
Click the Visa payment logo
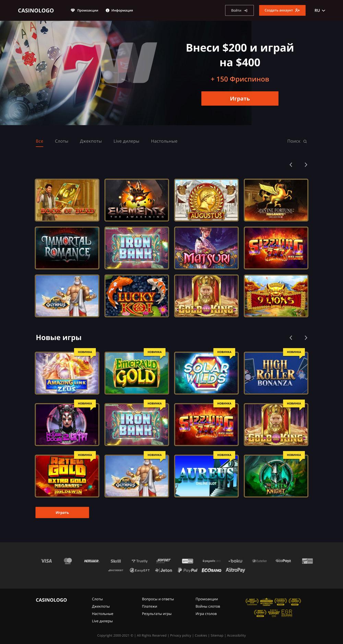(47, 561)
